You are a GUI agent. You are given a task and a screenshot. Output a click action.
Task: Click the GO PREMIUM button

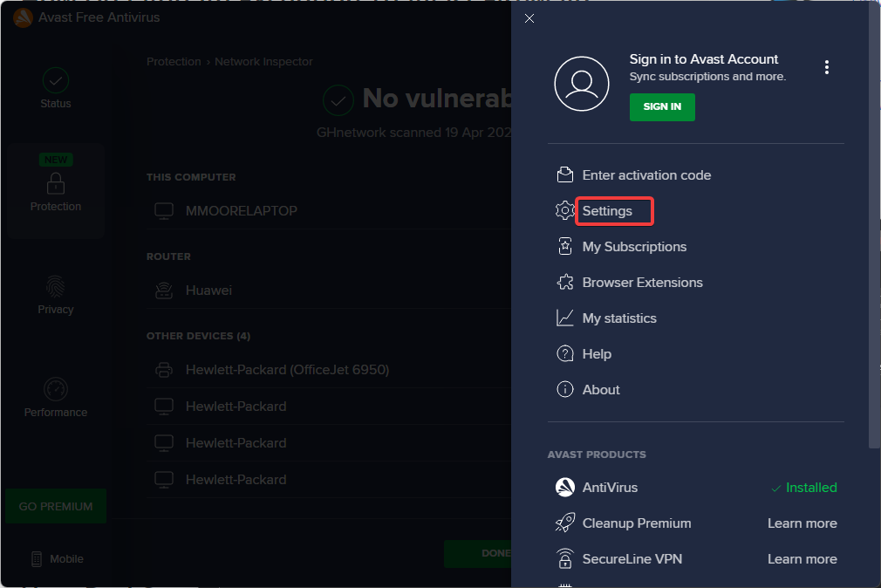tap(56, 507)
